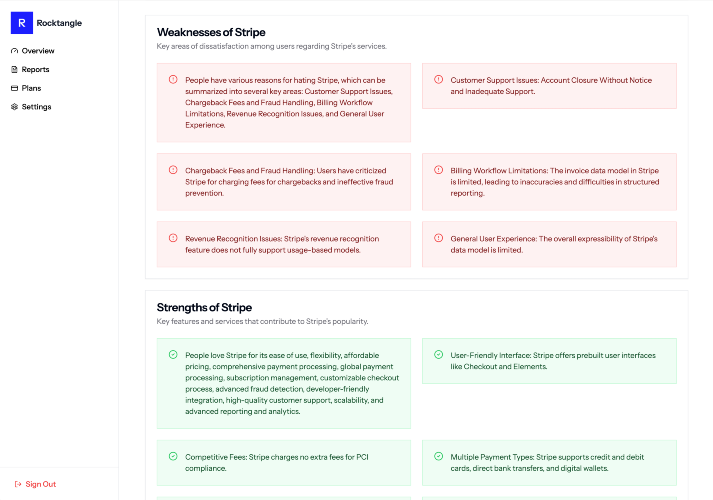
Task: Go to the Reports section
Action: [x=30, y=70]
